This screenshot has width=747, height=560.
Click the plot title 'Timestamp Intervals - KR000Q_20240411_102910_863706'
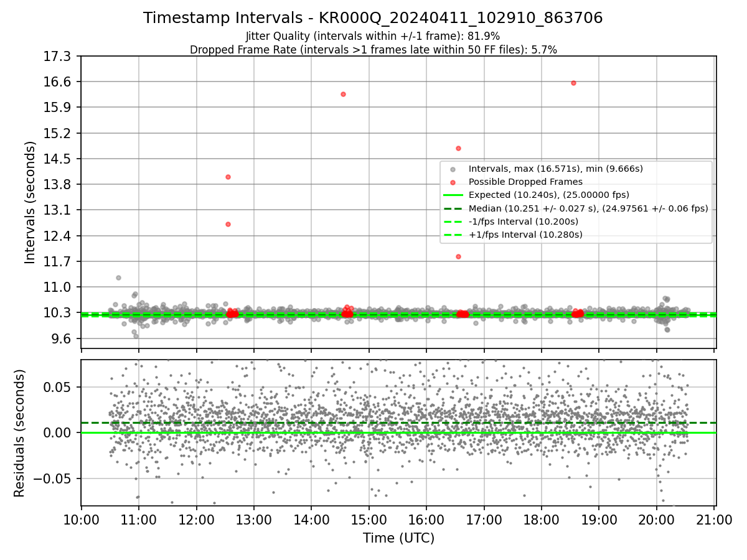pyautogui.click(x=373, y=18)
